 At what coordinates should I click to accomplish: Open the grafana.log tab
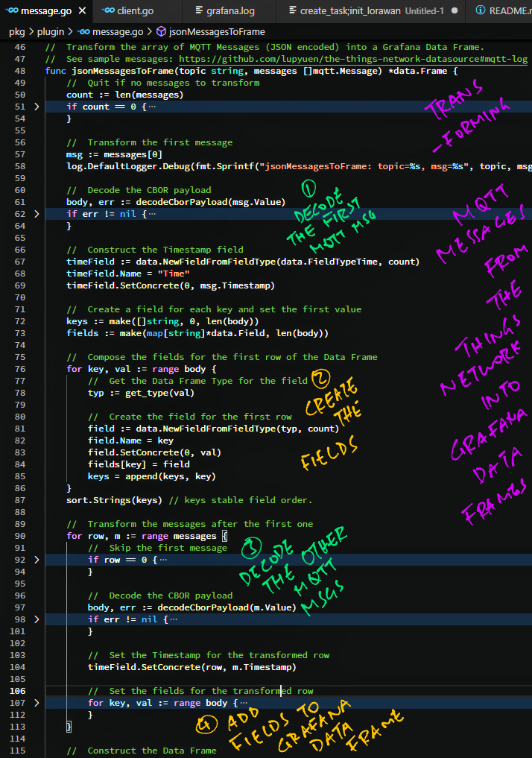coord(229,11)
